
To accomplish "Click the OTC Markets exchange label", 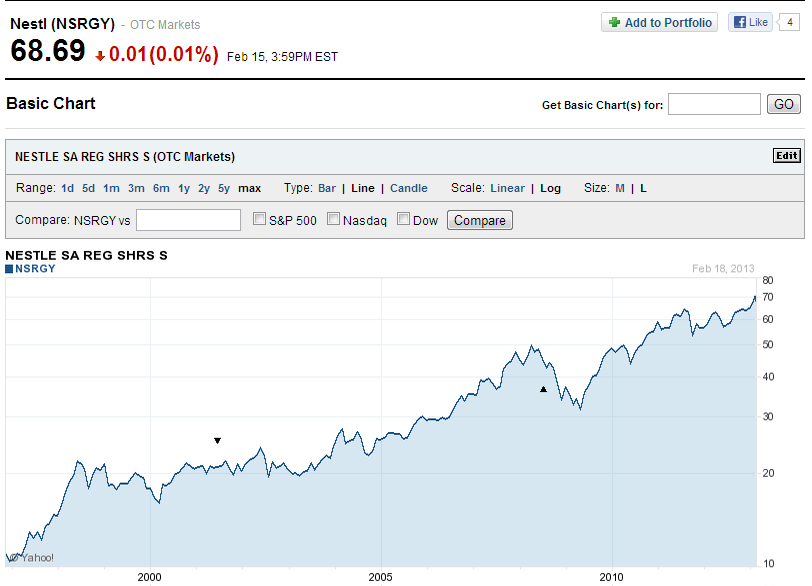I will 165,25.
